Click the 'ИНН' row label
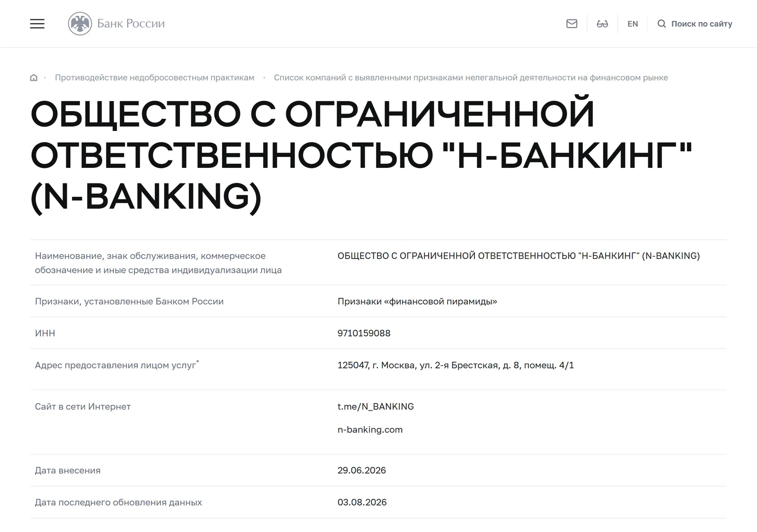The height and width of the screenshot is (532, 757). click(45, 333)
